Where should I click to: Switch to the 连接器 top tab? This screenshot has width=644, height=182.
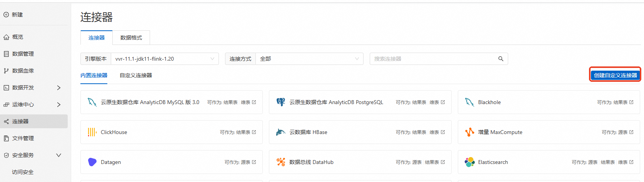pos(97,38)
